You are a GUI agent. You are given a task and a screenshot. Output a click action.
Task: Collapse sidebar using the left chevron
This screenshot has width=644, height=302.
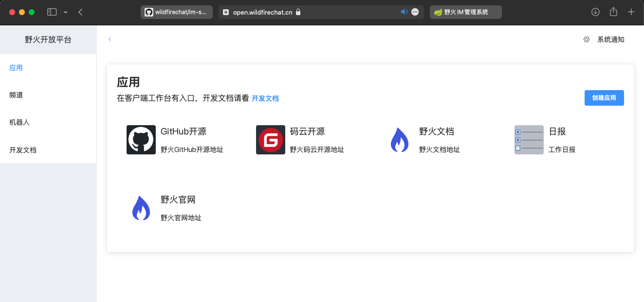tap(110, 39)
